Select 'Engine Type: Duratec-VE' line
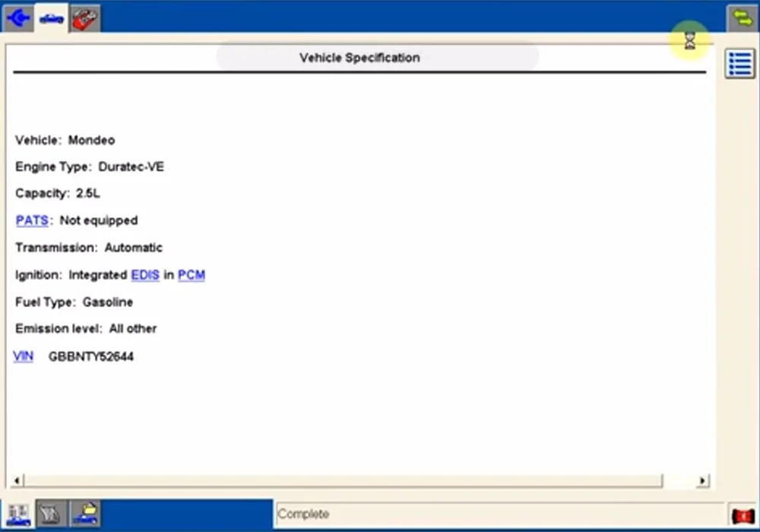The height and width of the screenshot is (532, 760). tap(90, 166)
